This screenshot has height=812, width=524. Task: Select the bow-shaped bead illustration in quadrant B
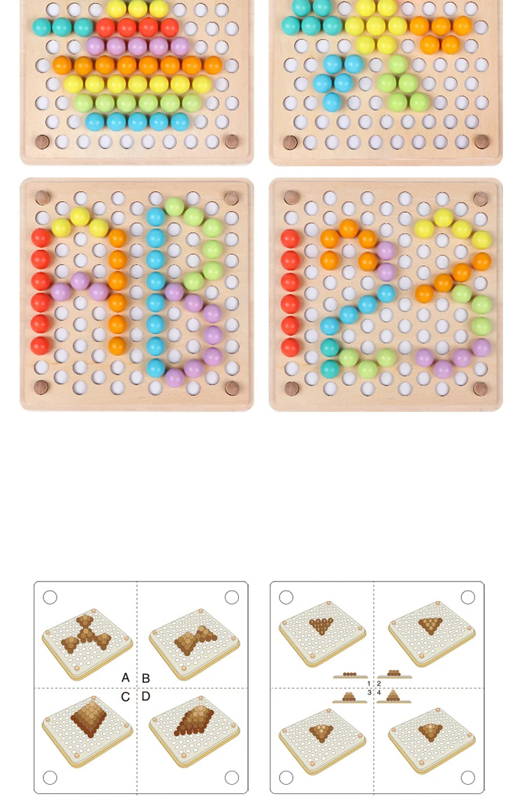click(x=194, y=644)
